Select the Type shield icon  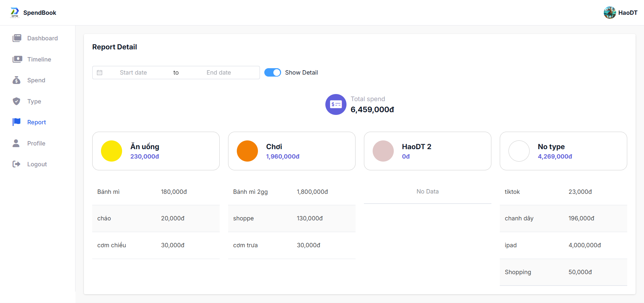click(16, 101)
